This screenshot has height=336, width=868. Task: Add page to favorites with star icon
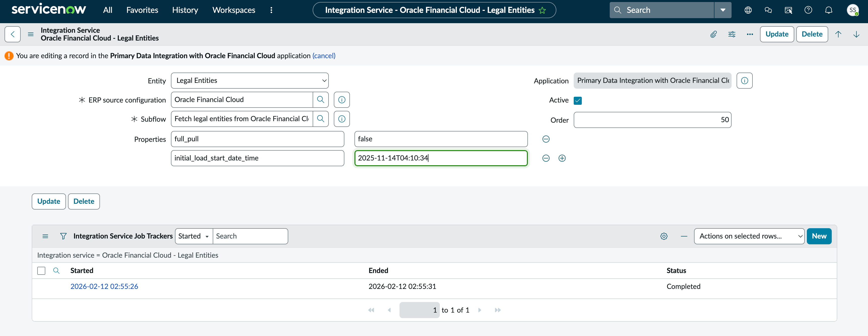[x=542, y=10]
